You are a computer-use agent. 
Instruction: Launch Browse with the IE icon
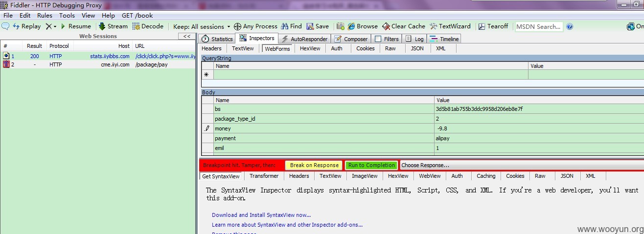pos(363,26)
